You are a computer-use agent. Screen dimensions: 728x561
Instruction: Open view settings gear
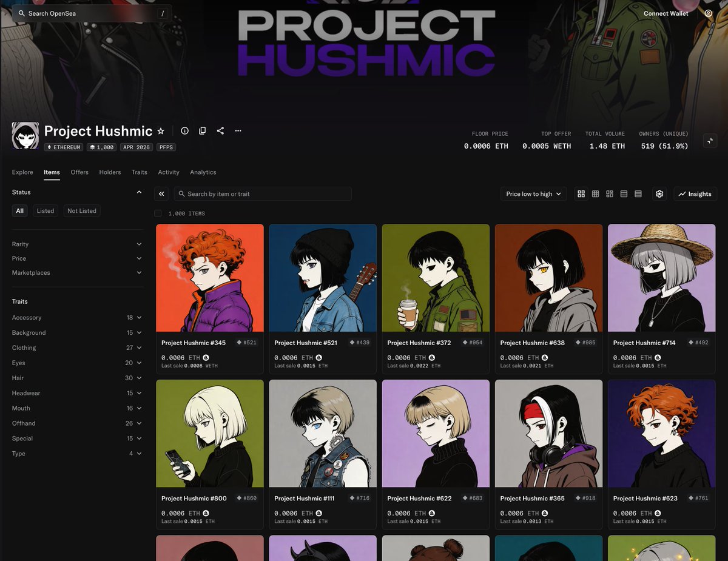[x=659, y=194]
